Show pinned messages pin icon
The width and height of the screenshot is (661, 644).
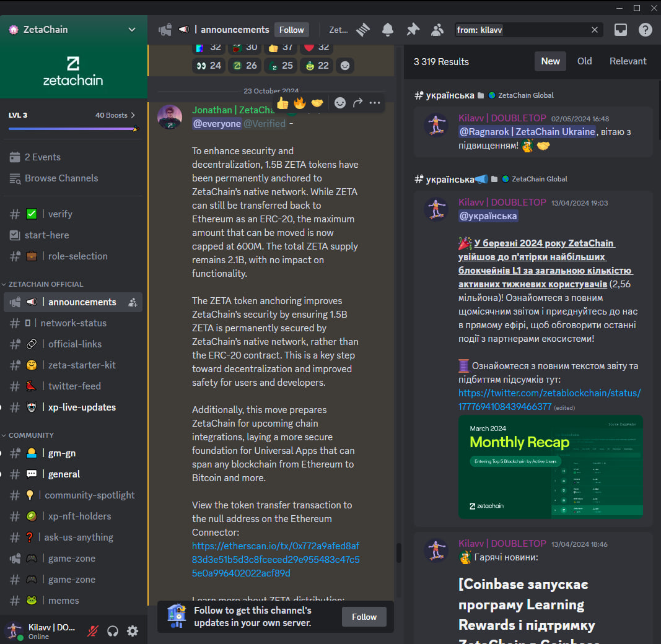(x=413, y=30)
